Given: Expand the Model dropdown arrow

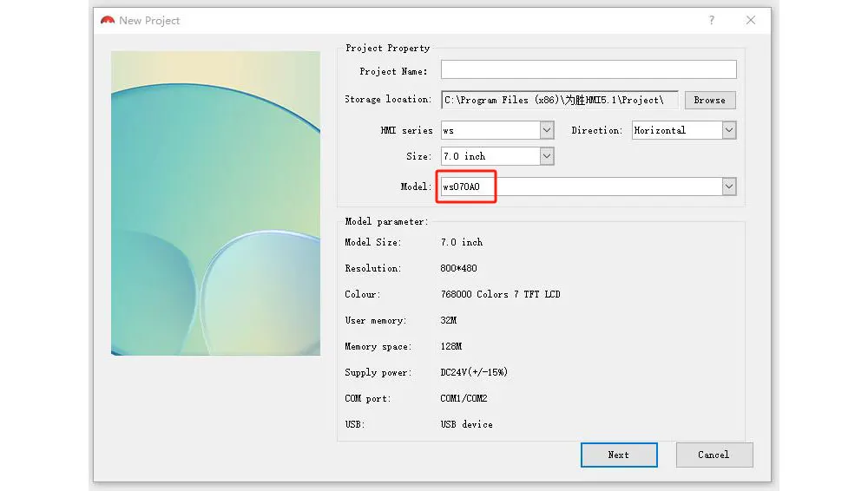Looking at the screenshot, I should pos(729,187).
